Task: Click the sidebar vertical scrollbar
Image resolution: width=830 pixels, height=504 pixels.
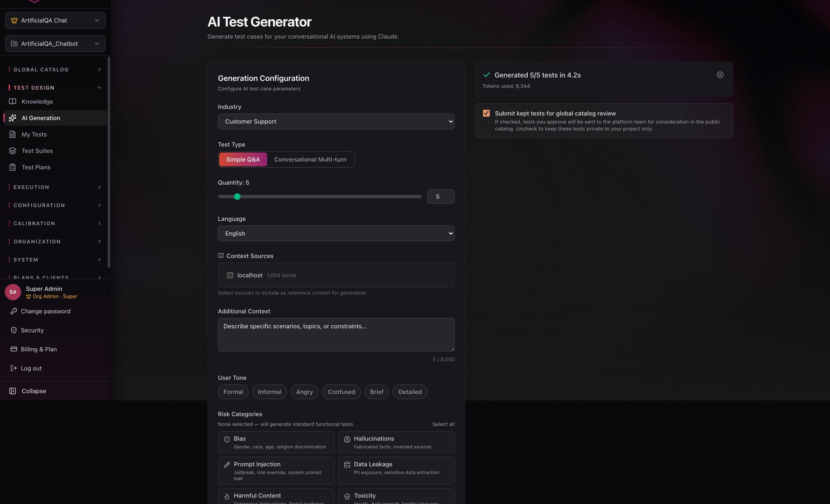Action: click(109, 162)
